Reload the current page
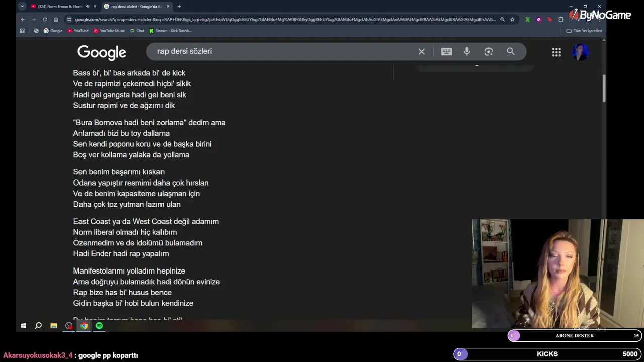 [45, 19]
